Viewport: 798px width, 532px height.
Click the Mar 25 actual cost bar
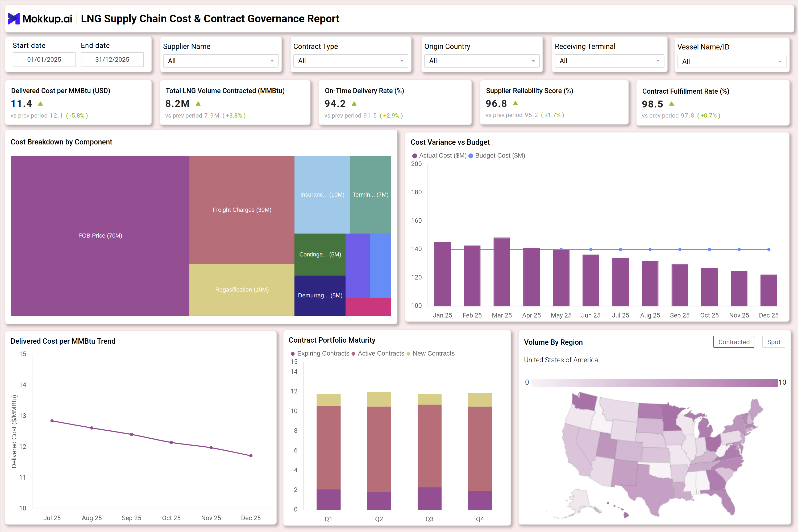coord(502,272)
